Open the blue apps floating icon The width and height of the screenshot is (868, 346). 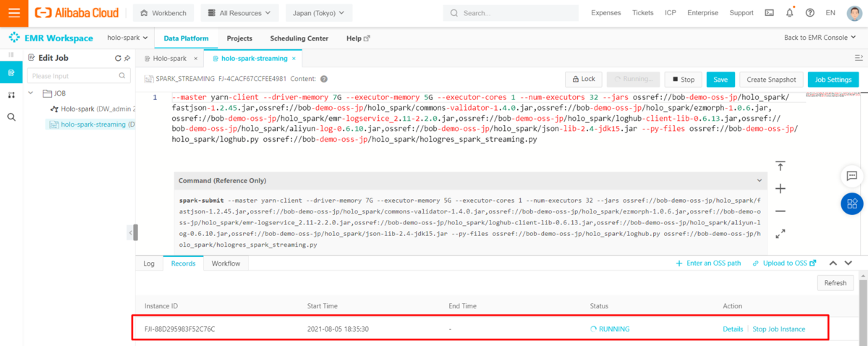pyautogui.click(x=852, y=204)
